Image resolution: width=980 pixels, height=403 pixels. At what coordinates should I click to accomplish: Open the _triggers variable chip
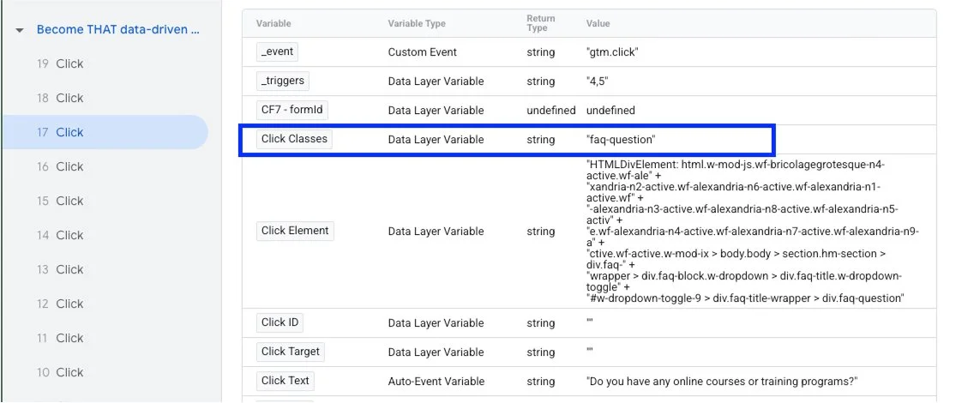click(283, 81)
